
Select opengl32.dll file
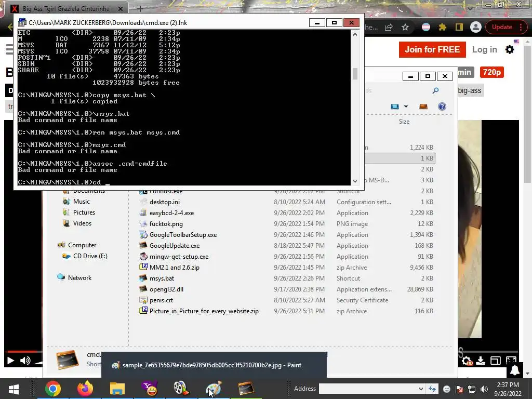[x=166, y=289]
